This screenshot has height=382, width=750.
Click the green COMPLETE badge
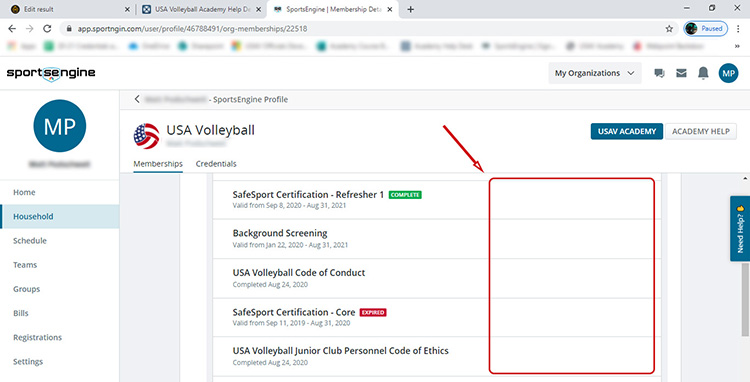coord(405,195)
